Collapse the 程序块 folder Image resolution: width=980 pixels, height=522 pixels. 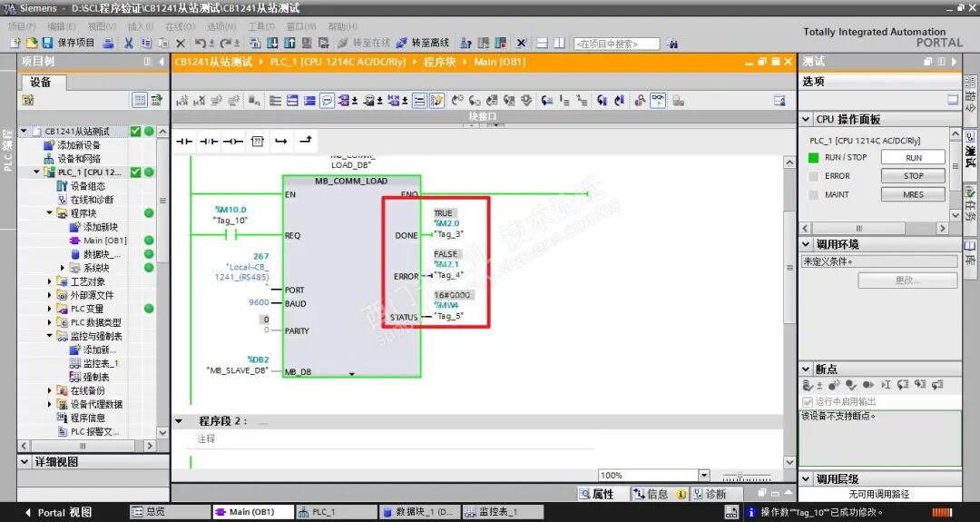50,213
